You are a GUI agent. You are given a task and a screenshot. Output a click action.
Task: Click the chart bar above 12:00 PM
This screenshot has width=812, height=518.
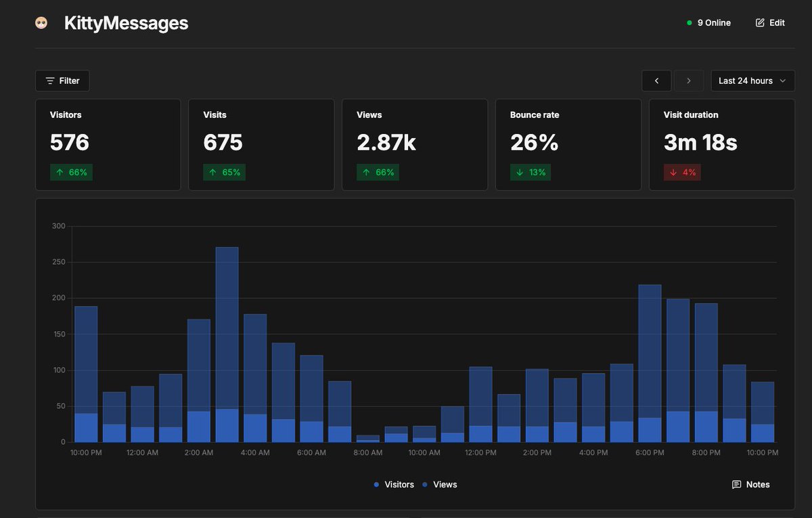[481, 404]
